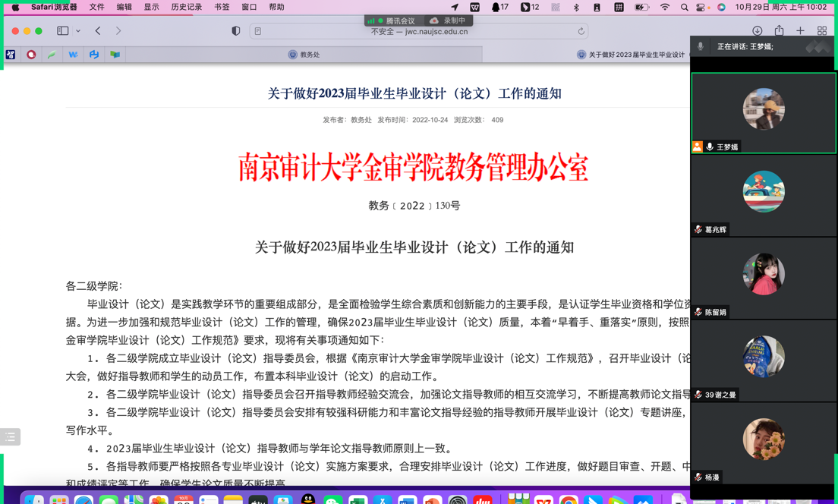Expand the sidebar dropdown chevron

(x=78, y=31)
